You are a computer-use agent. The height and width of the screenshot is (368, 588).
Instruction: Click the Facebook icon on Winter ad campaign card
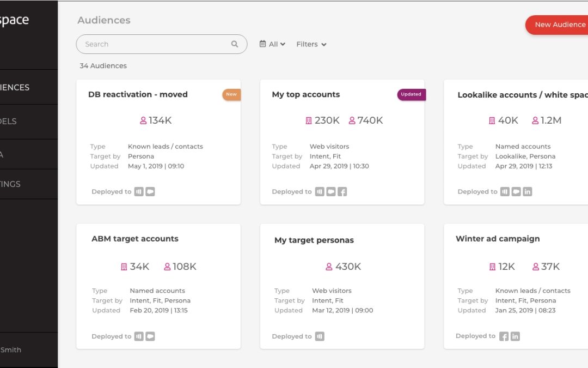(504, 336)
